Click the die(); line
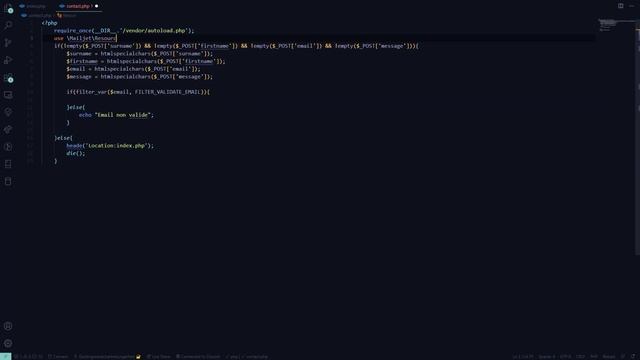 click(x=76, y=153)
